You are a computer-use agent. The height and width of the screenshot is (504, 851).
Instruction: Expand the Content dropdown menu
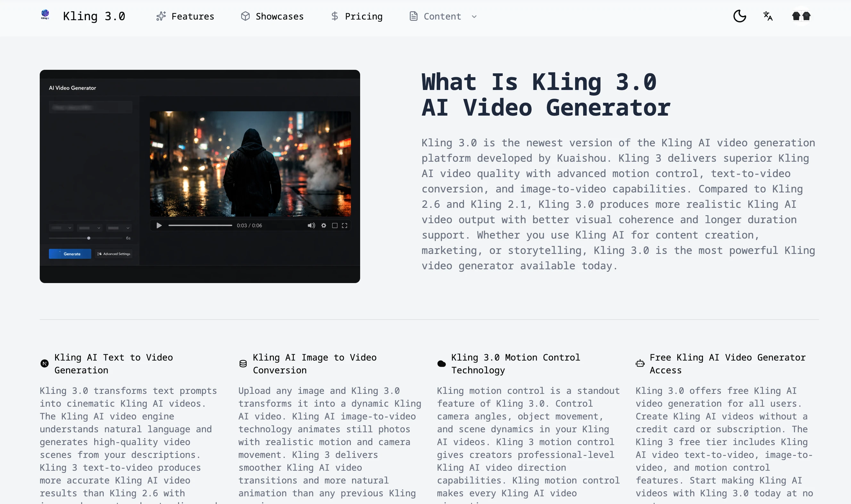(442, 16)
